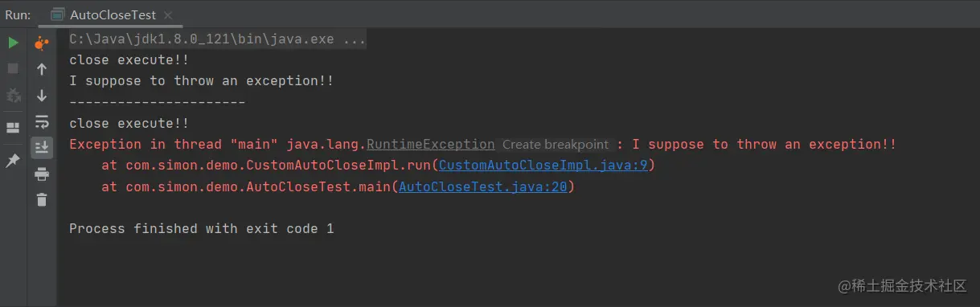Click the grayed-out bug icon in the left strip
This screenshot has height=307, width=980.
[x=13, y=96]
